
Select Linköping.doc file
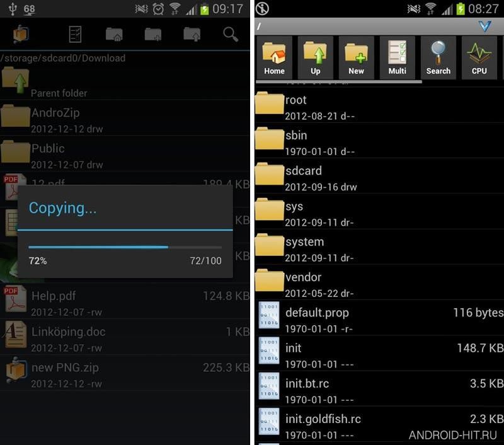click(125, 338)
